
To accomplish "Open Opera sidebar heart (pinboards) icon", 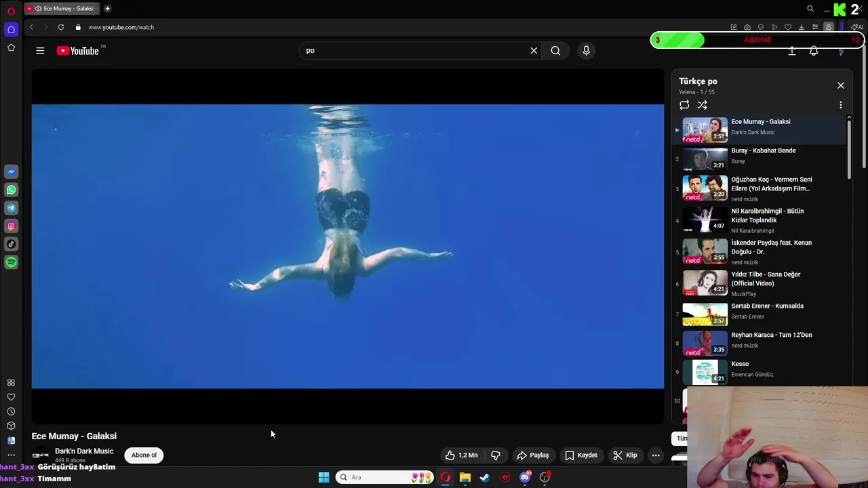I will pyautogui.click(x=11, y=397).
